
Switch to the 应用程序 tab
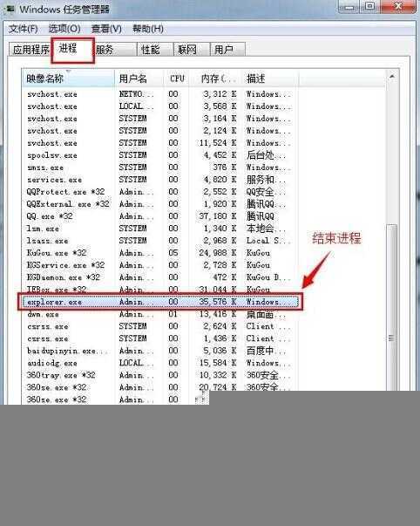(30, 50)
